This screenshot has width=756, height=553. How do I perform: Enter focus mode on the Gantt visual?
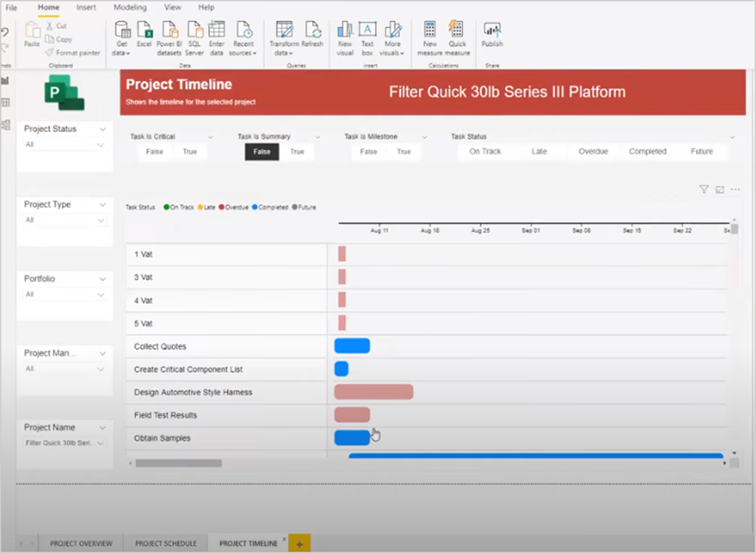(718, 190)
